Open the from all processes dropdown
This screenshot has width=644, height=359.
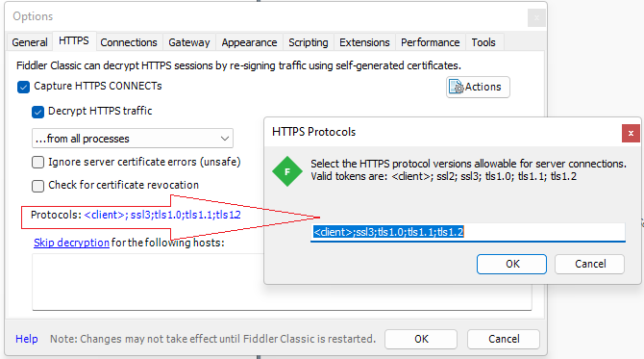pos(133,139)
